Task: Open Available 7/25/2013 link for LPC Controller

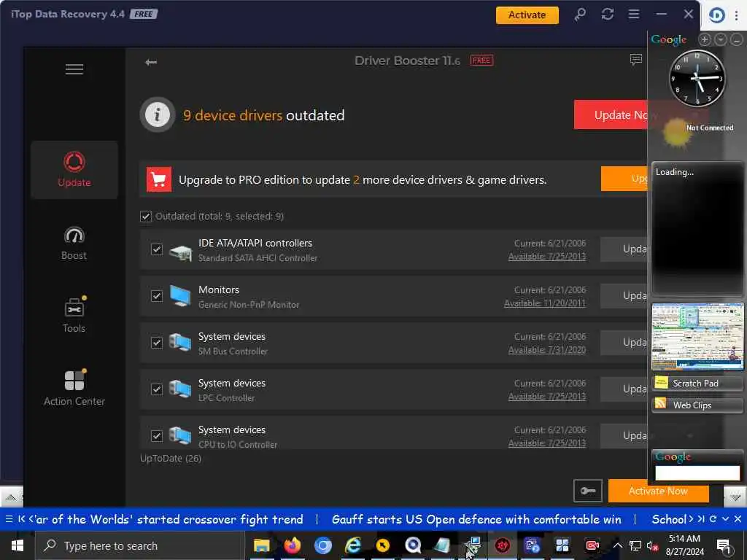Action: pyautogui.click(x=547, y=397)
